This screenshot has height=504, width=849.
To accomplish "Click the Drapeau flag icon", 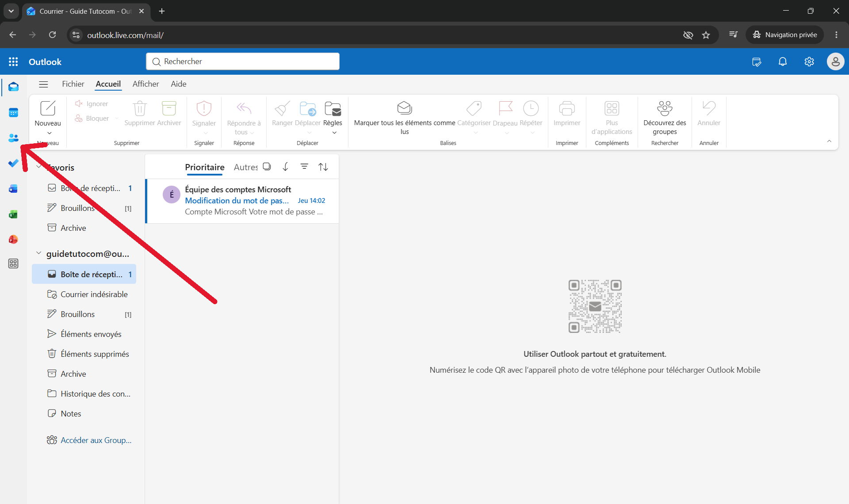I will pyautogui.click(x=505, y=108).
